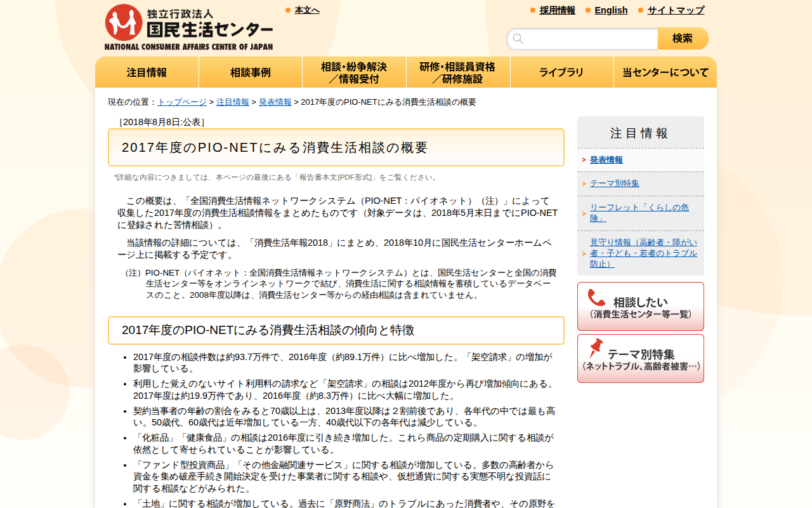Screen dimensions: 812x508
Task: Click the publication date 2018年8月8日:公表
Action: (162, 122)
